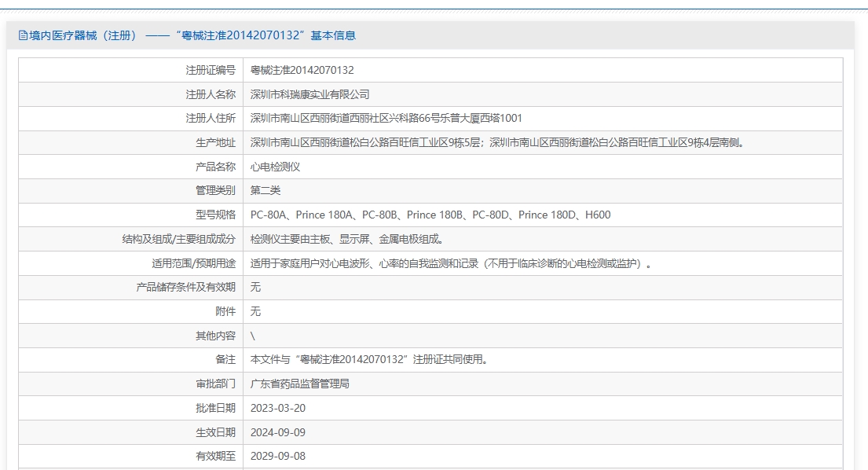Select the authority 广东省药品监督管理局
The image size is (868, 470).
(299, 384)
